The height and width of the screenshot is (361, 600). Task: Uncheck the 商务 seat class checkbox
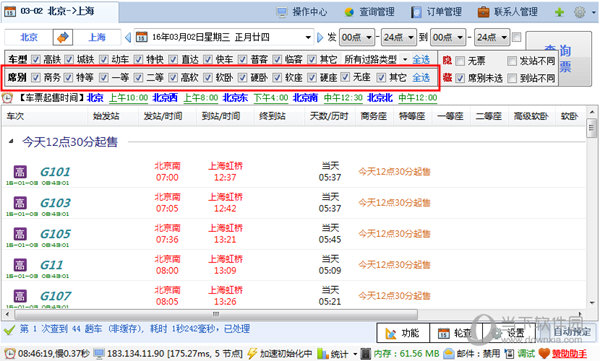pyautogui.click(x=36, y=78)
